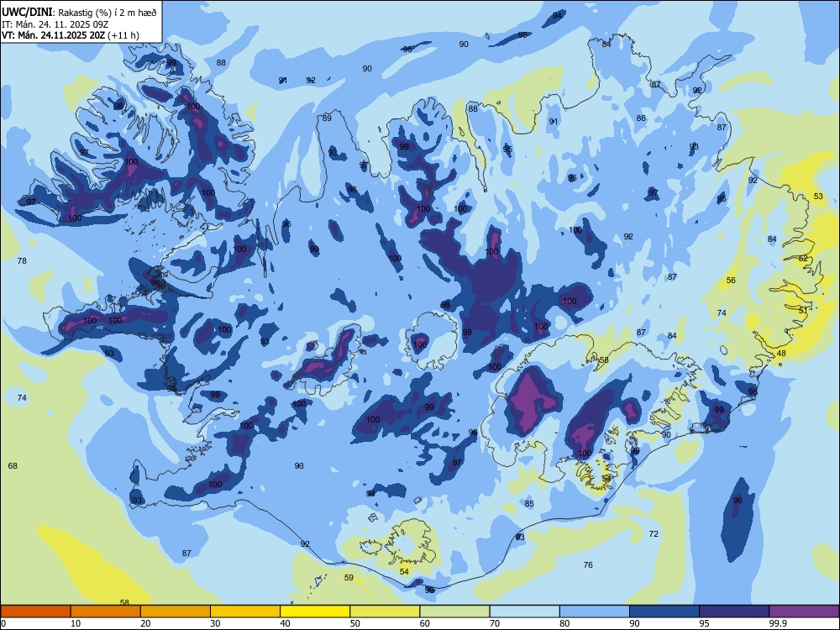This screenshot has width=840, height=630.
Task: Click the map value '86' in the northeast
Action: pyautogui.click(x=641, y=118)
